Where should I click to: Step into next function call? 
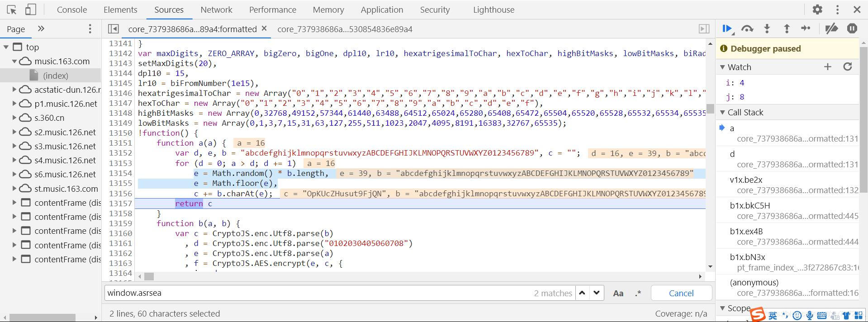pyautogui.click(x=767, y=29)
